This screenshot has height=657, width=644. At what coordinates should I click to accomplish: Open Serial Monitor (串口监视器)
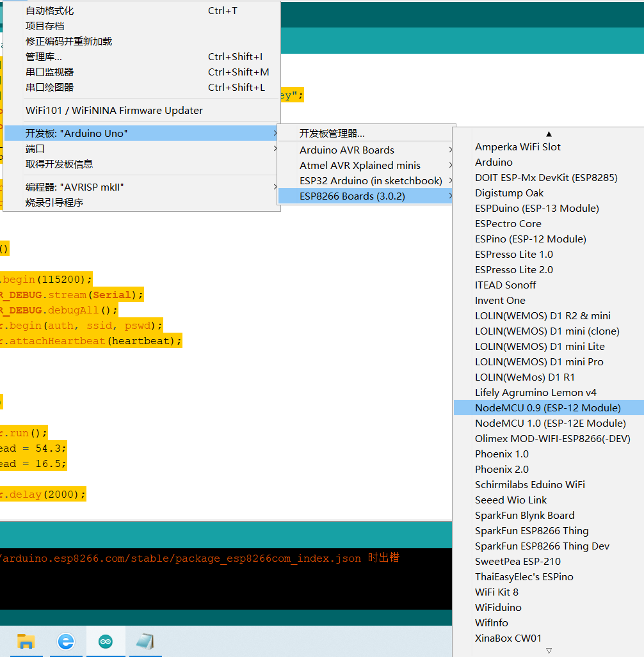tap(141, 72)
